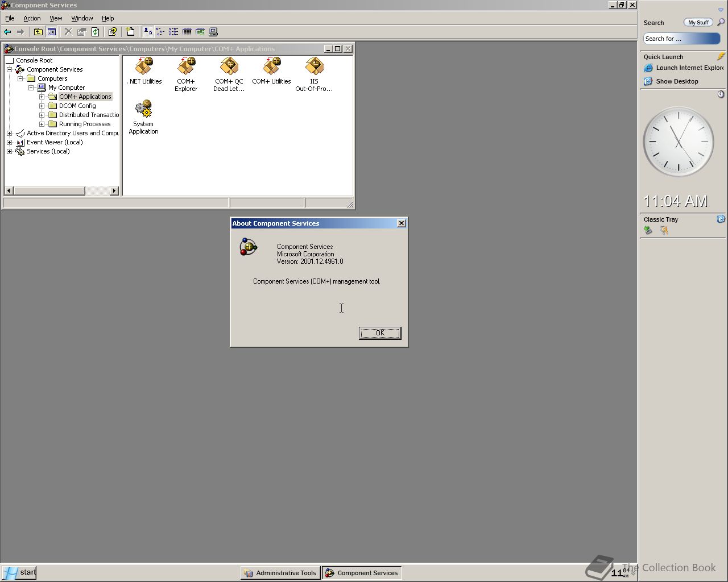The height and width of the screenshot is (582, 728).
Task: Click Component Services taskbar button
Action: 362,573
